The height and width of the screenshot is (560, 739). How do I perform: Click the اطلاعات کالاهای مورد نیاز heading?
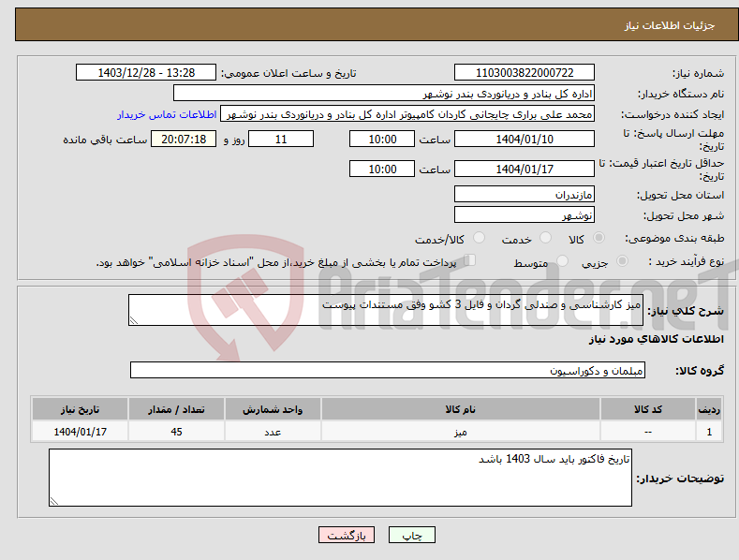(x=656, y=339)
